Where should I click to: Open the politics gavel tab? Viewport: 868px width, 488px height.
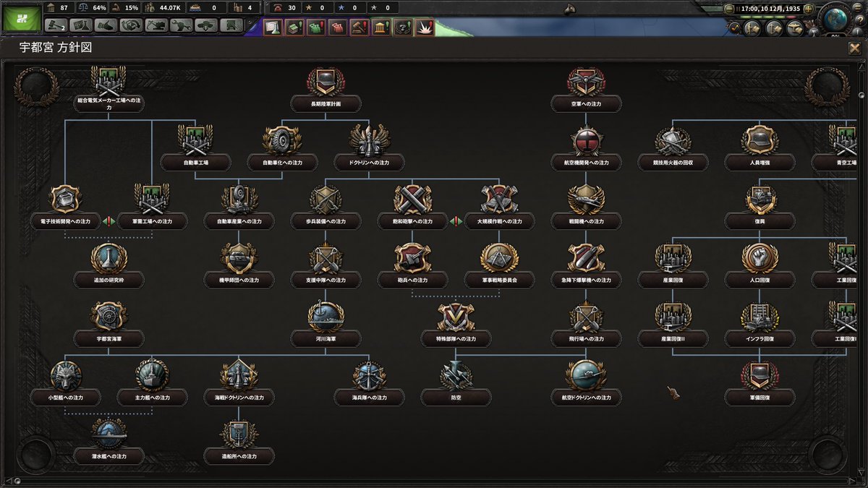pos(57,25)
